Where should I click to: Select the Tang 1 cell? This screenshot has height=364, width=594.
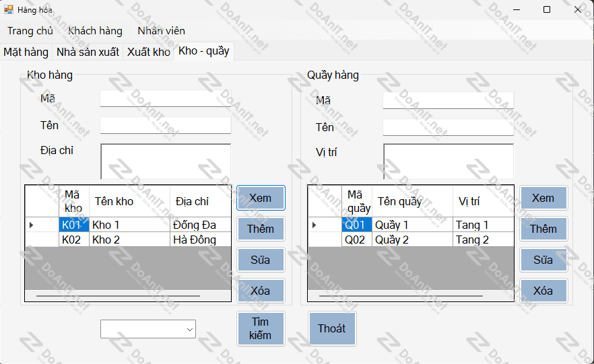tap(484, 225)
